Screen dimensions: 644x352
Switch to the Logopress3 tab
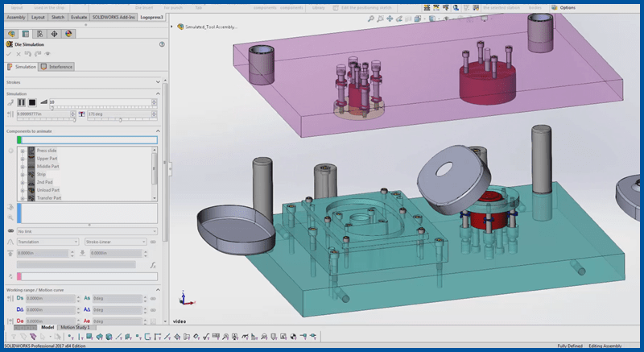point(151,17)
